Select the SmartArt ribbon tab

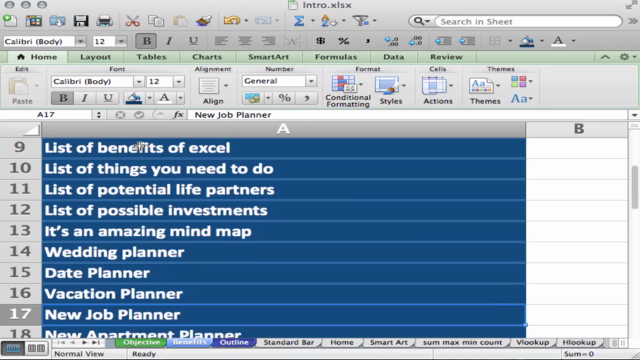tap(268, 57)
